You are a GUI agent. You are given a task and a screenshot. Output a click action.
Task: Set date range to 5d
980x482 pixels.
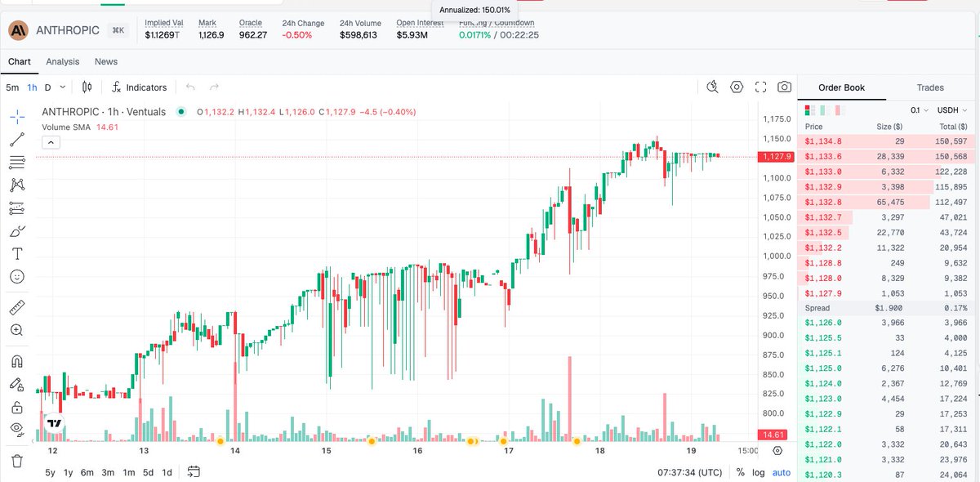[x=148, y=472]
